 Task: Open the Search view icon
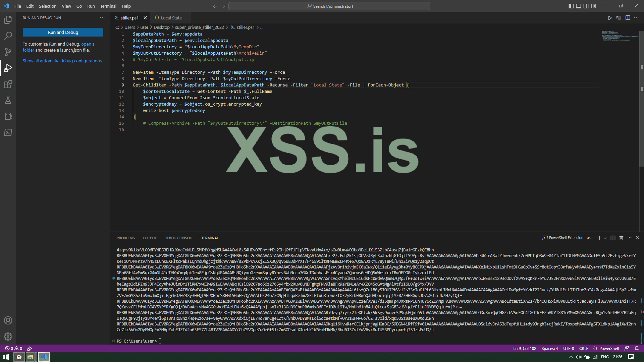(8, 36)
